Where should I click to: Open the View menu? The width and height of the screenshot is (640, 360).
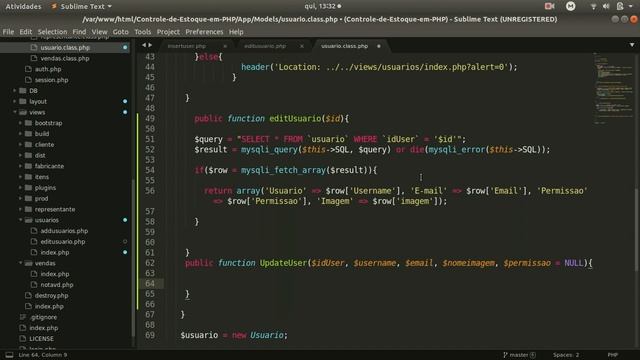pyautogui.click(x=99, y=32)
